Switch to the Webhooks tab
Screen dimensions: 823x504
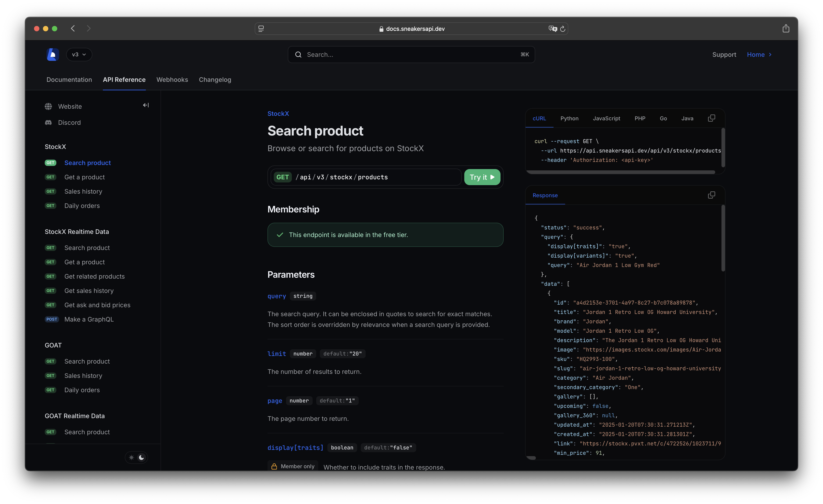coord(172,80)
